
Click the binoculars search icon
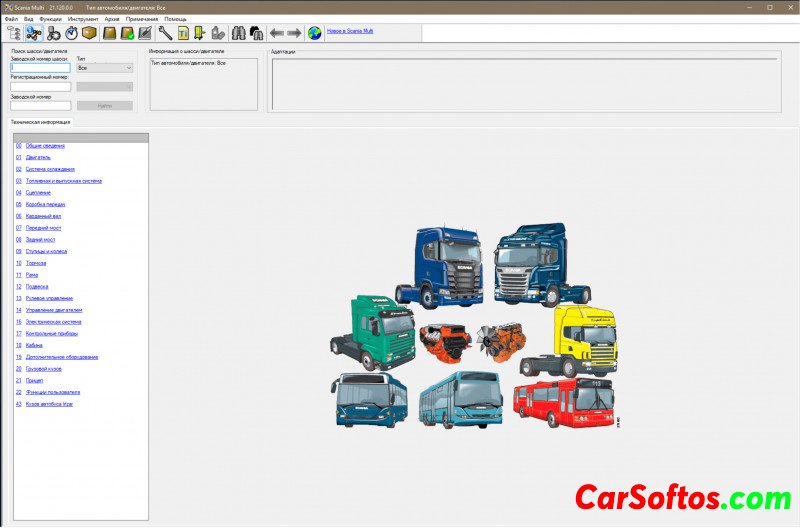click(x=239, y=33)
